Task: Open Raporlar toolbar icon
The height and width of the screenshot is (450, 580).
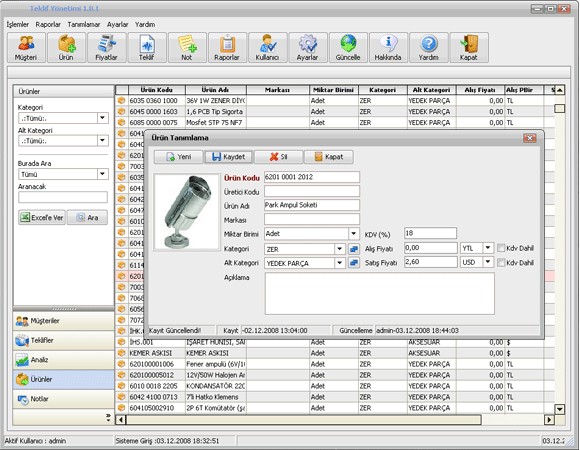Action: [x=227, y=47]
